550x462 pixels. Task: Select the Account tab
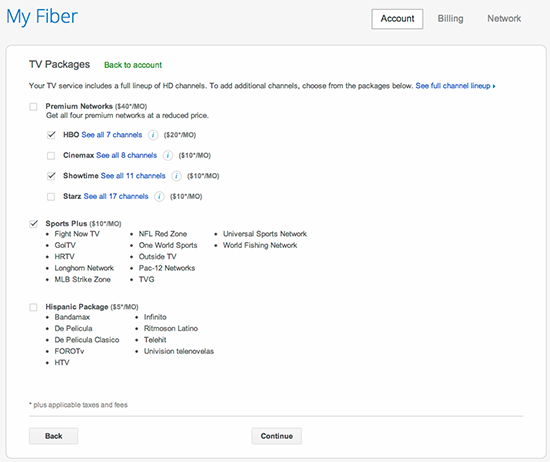pyautogui.click(x=397, y=19)
